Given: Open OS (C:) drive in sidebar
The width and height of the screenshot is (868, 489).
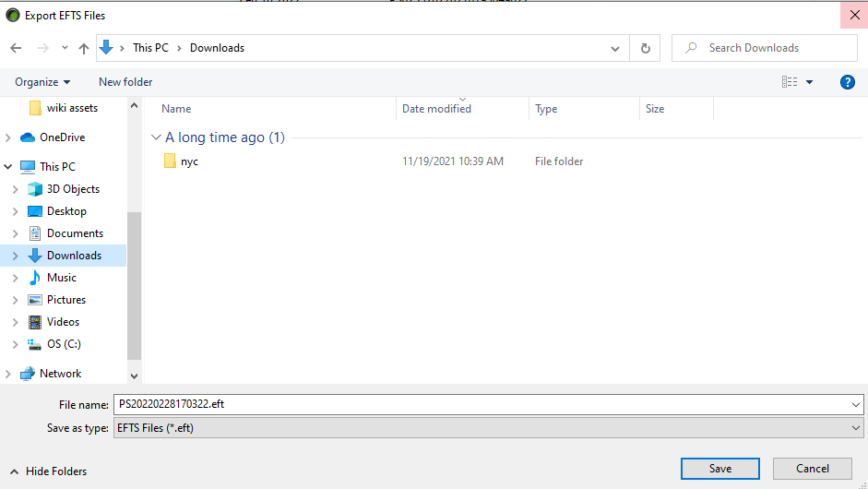Looking at the screenshot, I should click(x=64, y=344).
